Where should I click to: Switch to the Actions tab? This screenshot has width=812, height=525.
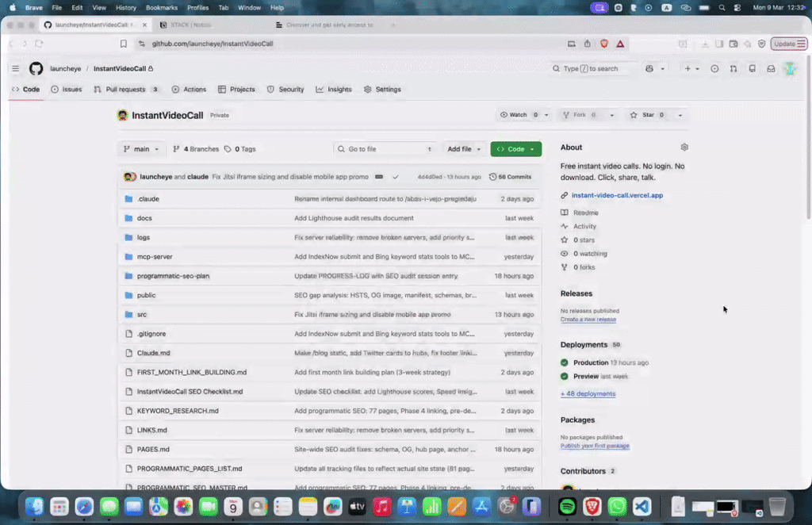tap(189, 89)
